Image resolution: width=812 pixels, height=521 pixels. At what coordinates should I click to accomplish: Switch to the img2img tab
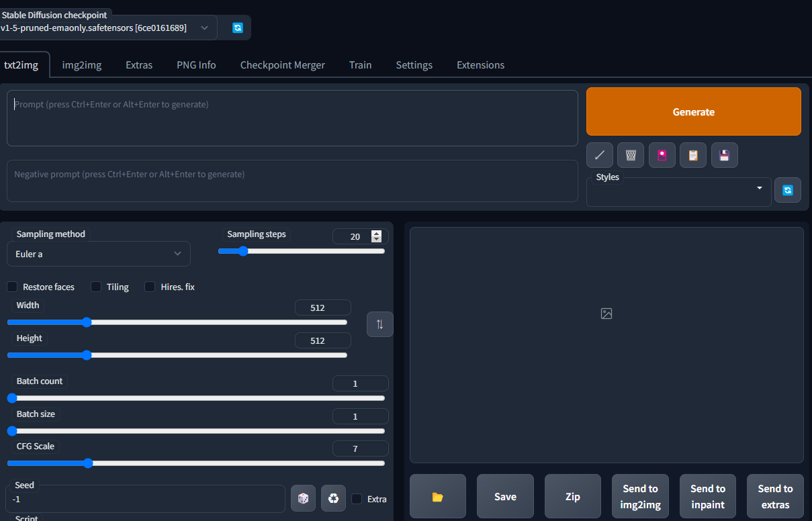[82, 65]
